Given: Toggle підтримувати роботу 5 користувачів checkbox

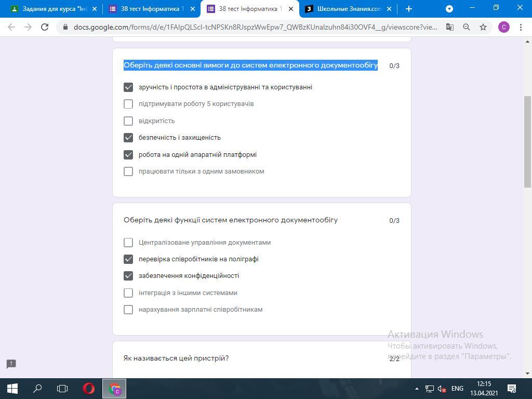Looking at the screenshot, I should (128, 104).
